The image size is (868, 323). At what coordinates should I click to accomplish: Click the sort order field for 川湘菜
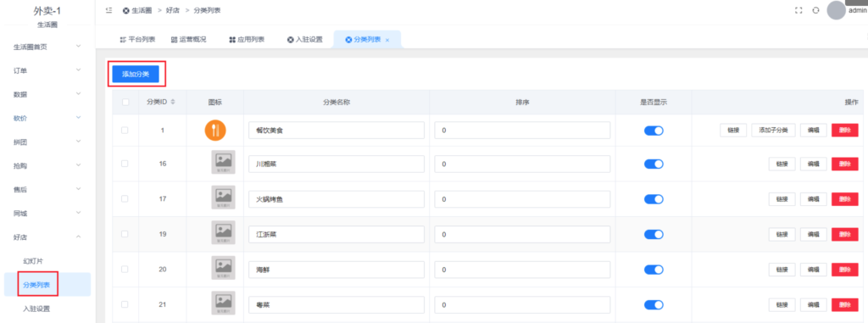(x=522, y=164)
